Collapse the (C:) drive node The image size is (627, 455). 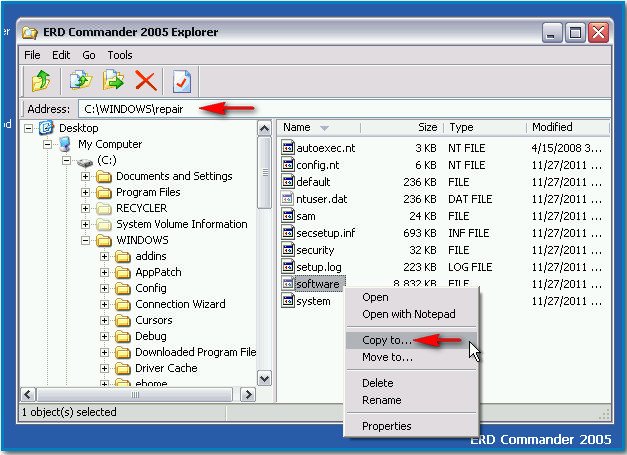click(66, 160)
